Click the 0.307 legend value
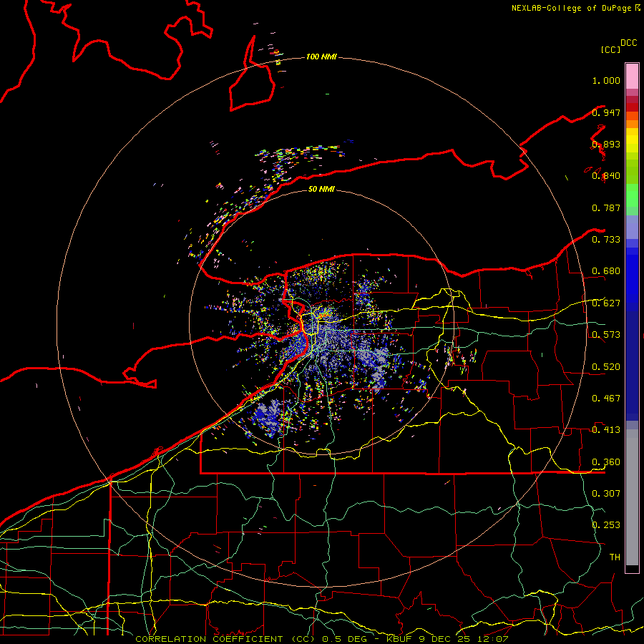 [x=606, y=493]
